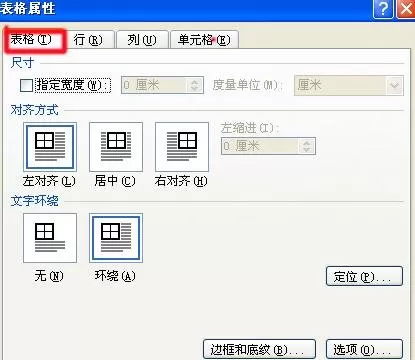This screenshot has width=415, height=360.
Task: Select the 左对齐 alignment icon
Action: tap(50, 147)
